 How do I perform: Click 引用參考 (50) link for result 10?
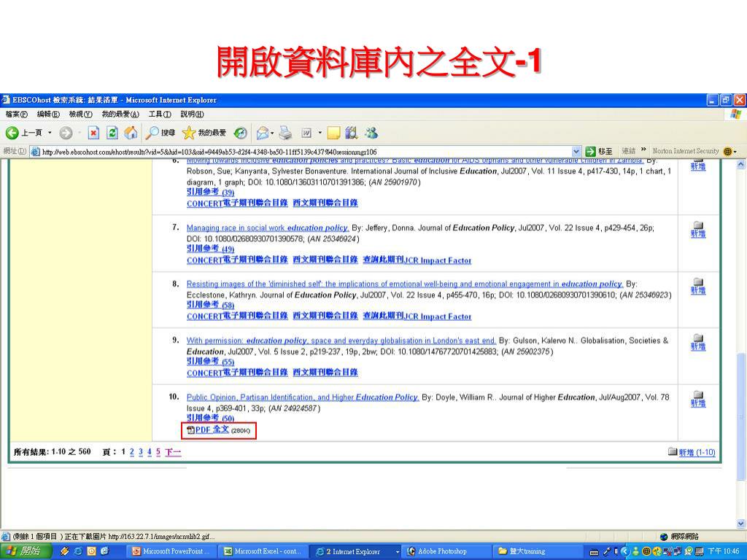click(x=210, y=418)
